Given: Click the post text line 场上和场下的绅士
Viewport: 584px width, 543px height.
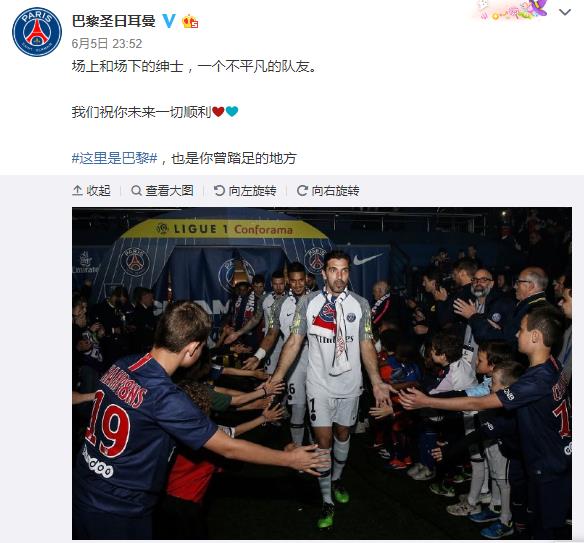Looking at the screenshot, I should coord(128,66).
